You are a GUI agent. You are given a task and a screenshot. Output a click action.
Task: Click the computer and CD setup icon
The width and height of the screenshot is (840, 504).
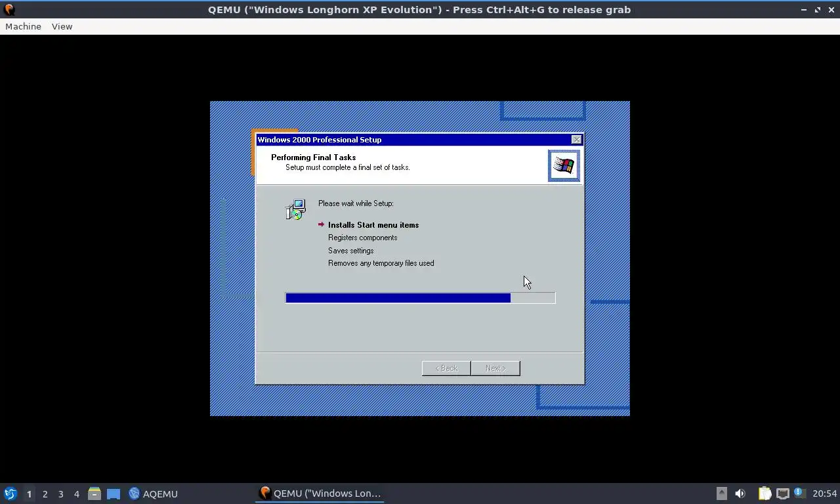(295, 209)
